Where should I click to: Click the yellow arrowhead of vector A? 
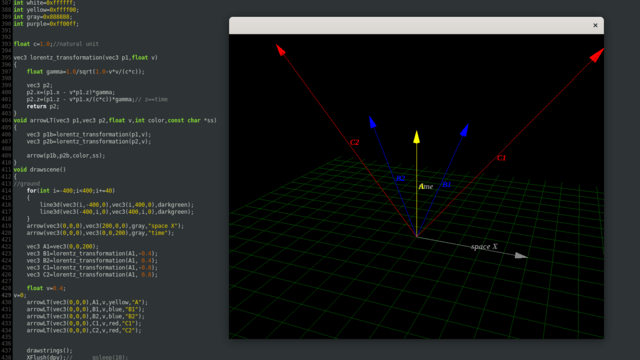[416, 137]
